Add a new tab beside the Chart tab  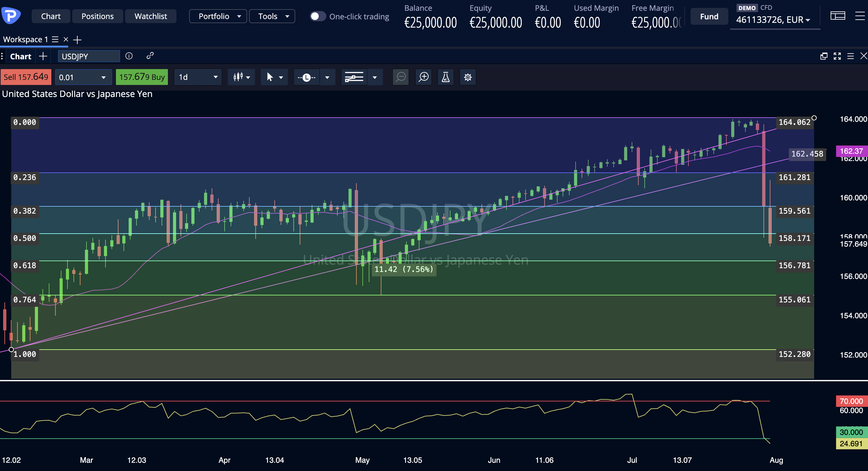point(43,56)
